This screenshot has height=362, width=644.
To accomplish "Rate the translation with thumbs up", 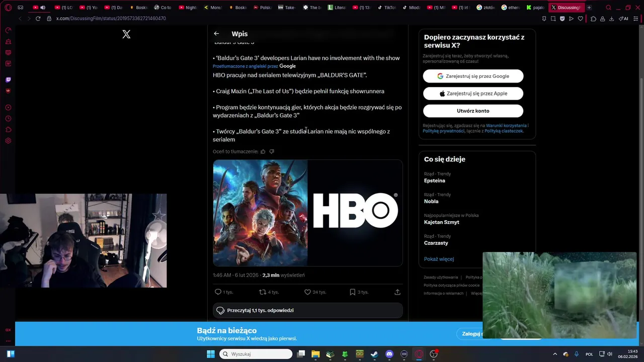I will pos(263,151).
